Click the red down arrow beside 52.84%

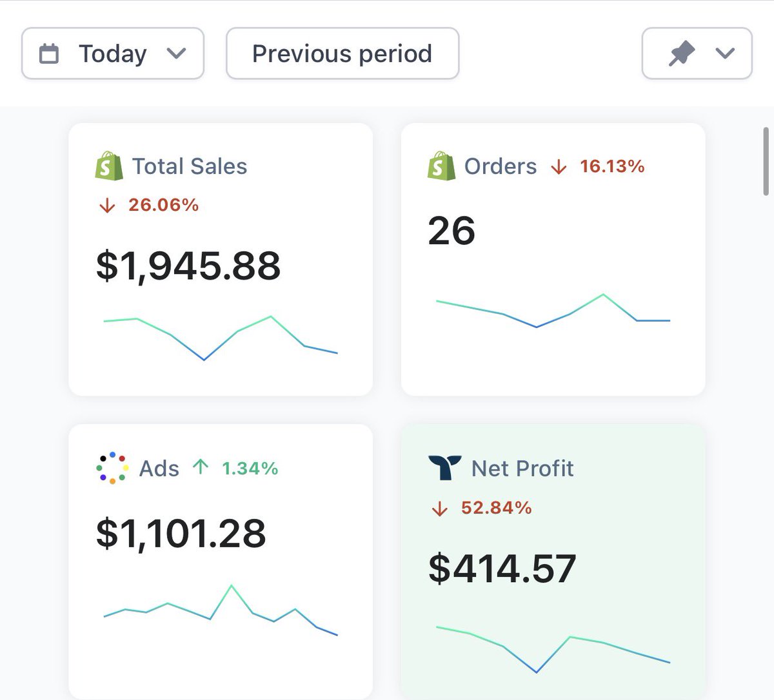tap(439, 509)
